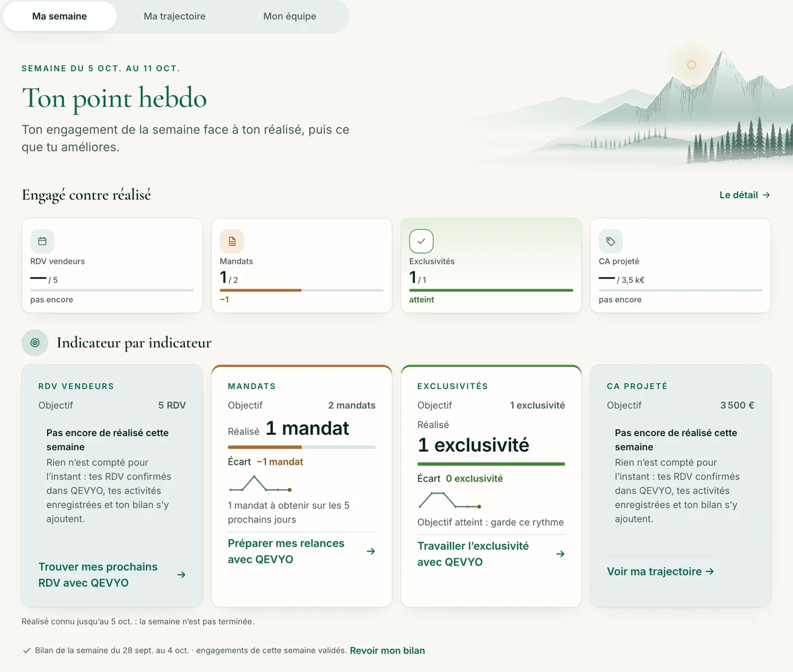This screenshot has height=672, width=793.
Task: Open the Ma trajectoire tab
Action: click(174, 17)
